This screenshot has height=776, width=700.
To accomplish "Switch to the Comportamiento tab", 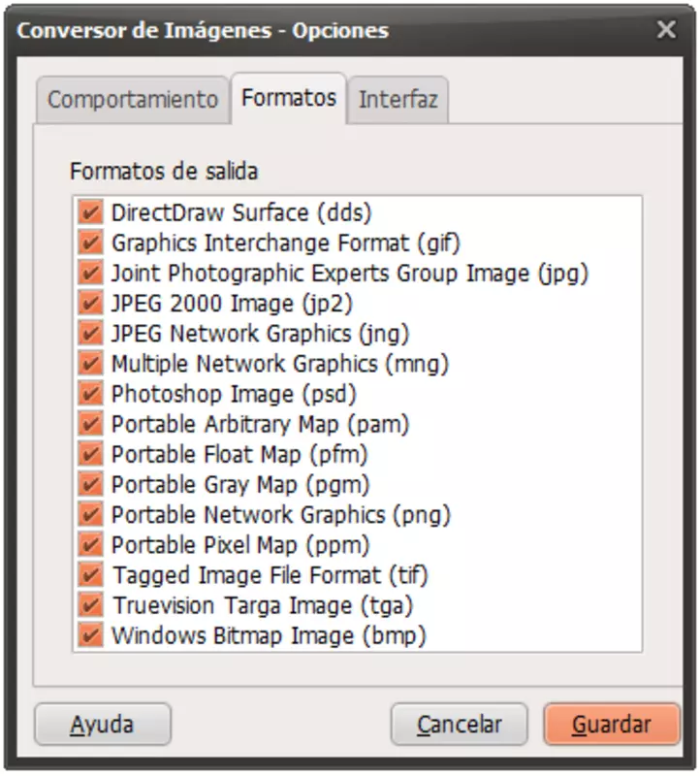I will (x=133, y=100).
